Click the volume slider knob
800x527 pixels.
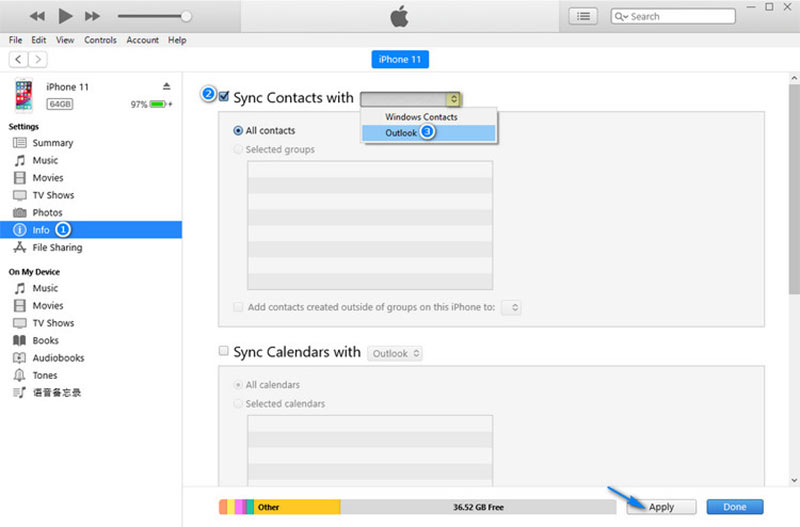[x=185, y=16]
